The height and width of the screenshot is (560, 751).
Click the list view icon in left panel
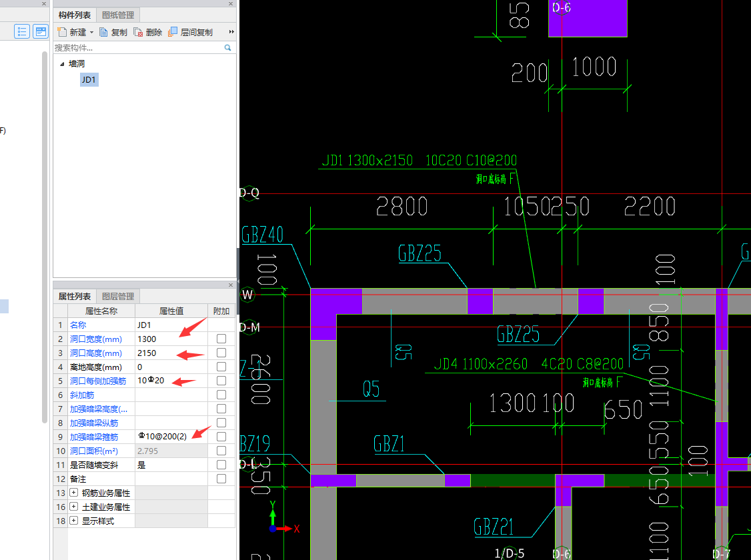click(x=22, y=31)
